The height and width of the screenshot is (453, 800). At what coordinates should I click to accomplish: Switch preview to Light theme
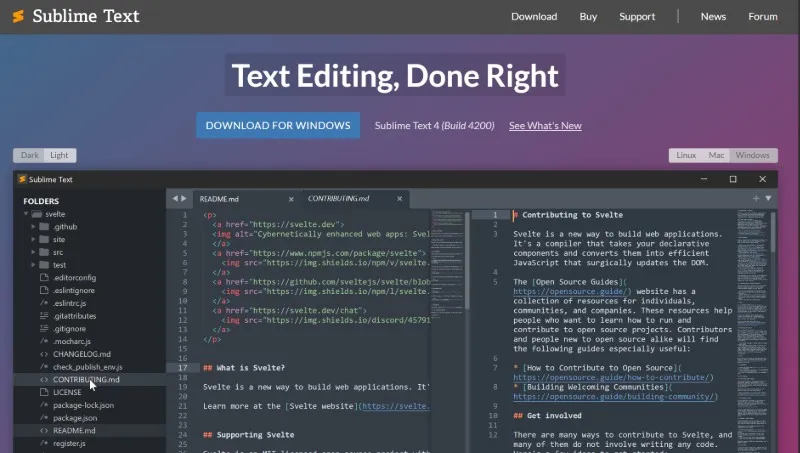click(x=59, y=155)
